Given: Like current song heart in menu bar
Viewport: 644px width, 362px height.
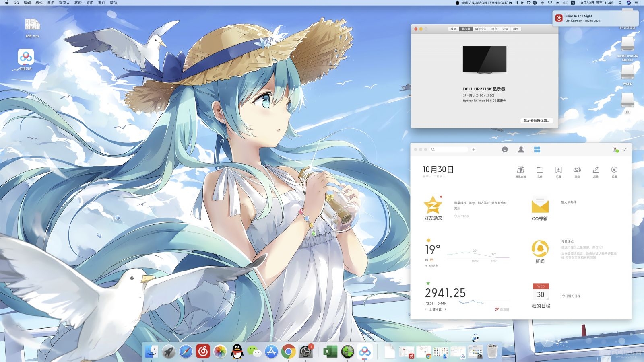Looking at the screenshot, I should click(x=529, y=3).
